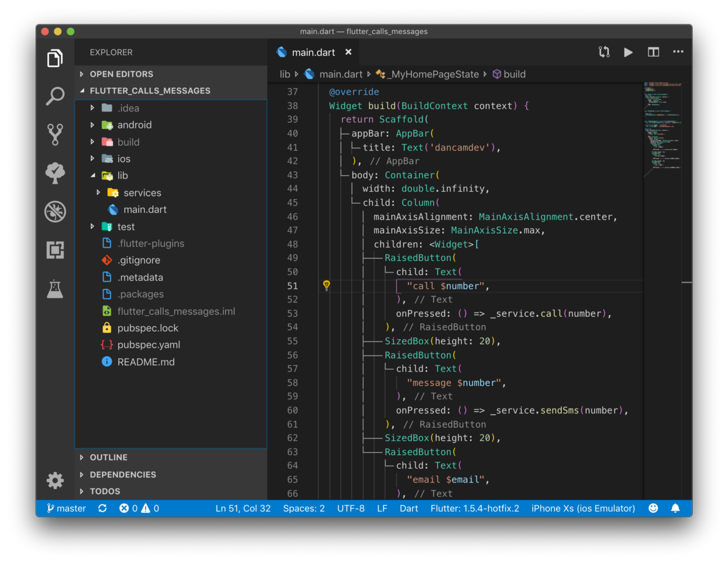This screenshot has height=564, width=728.
Task: Split the editor using the split icon
Action: pos(653,52)
